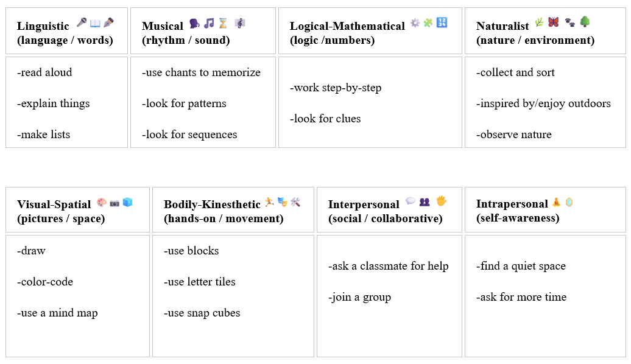Select the music notes emoji beside Musical
The width and height of the screenshot is (631, 364).
209,23
